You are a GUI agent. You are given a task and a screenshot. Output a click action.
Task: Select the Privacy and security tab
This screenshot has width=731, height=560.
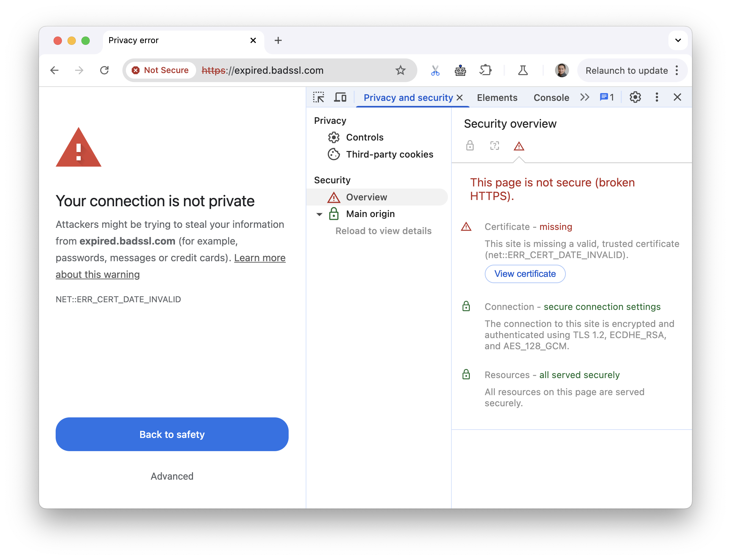408,98
